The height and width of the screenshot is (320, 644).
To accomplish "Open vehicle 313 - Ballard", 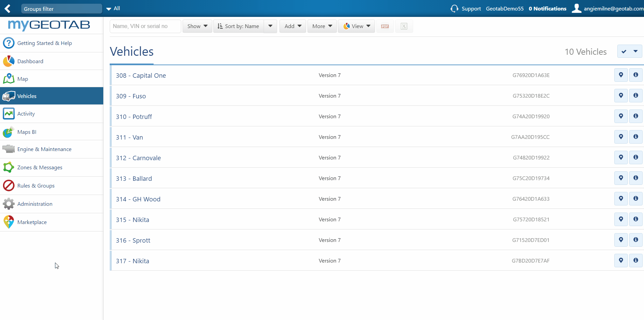I will pyautogui.click(x=134, y=178).
